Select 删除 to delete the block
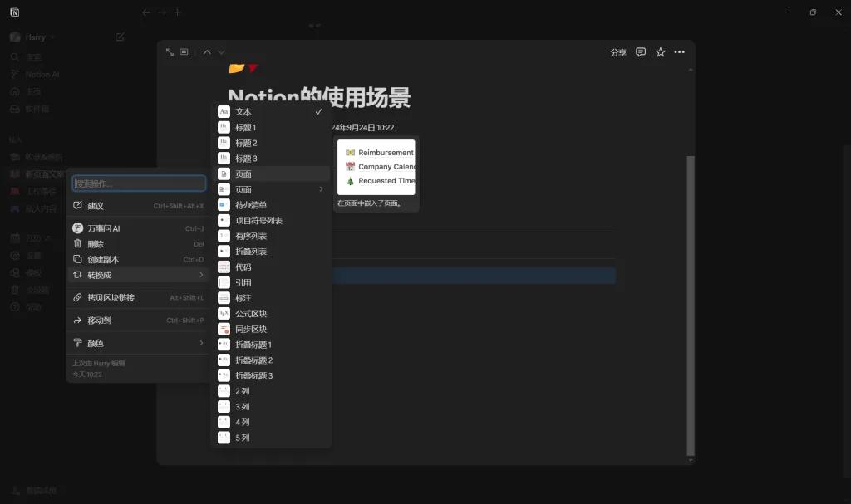Image resolution: width=851 pixels, height=504 pixels. (x=139, y=244)
